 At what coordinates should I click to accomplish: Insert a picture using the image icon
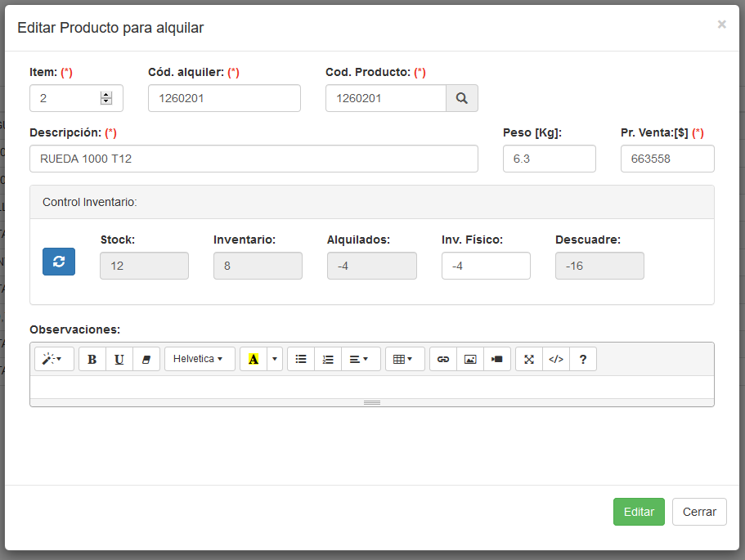tap(470, 359)
